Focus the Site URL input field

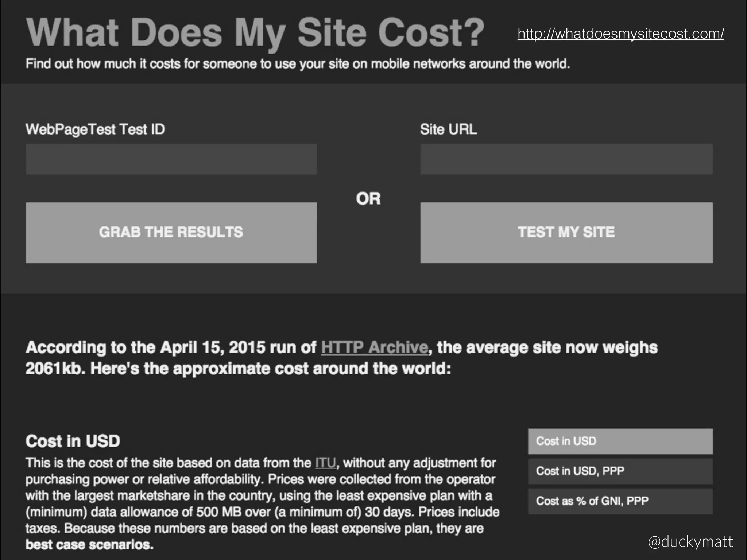tap(566, 159)
